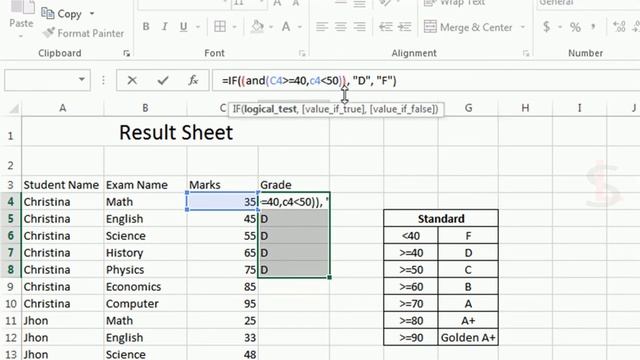Open the Copy dropdown arrow

coord(92,14)
